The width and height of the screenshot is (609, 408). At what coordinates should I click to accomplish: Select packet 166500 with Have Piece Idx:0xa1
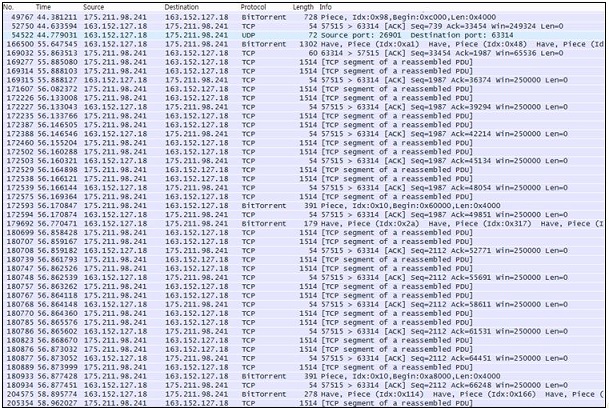pos(303,44)
